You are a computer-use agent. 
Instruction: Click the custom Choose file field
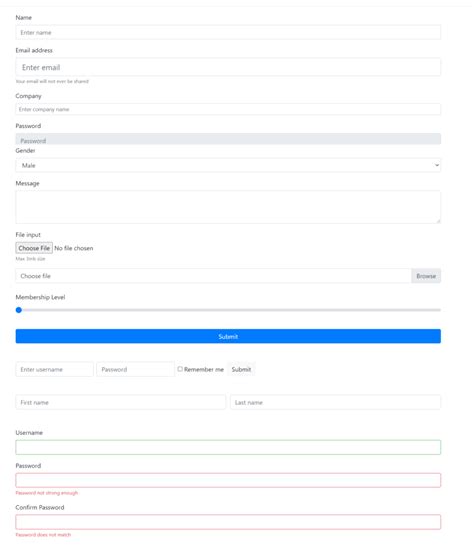coord(213,276)
